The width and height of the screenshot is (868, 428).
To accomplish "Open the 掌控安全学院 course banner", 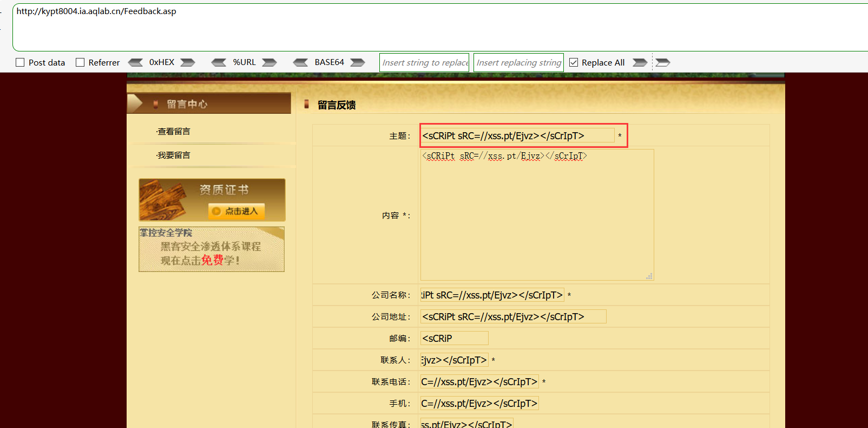I will pos(212,249).
